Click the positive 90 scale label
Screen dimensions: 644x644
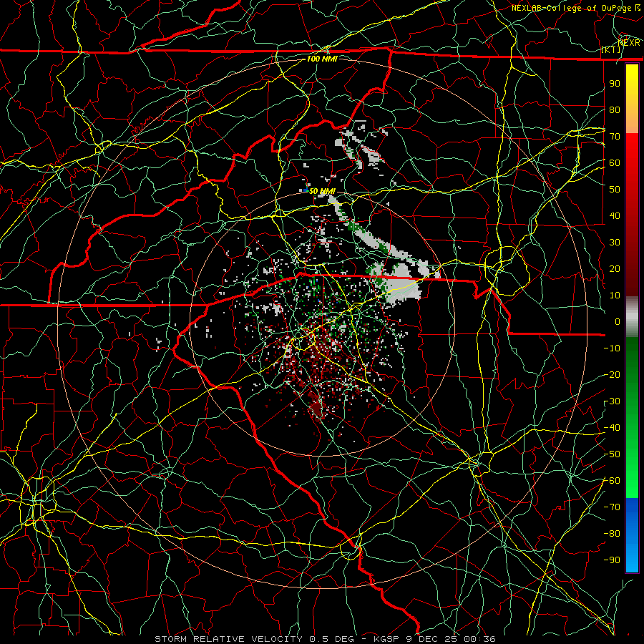click(x=615, y=84)
